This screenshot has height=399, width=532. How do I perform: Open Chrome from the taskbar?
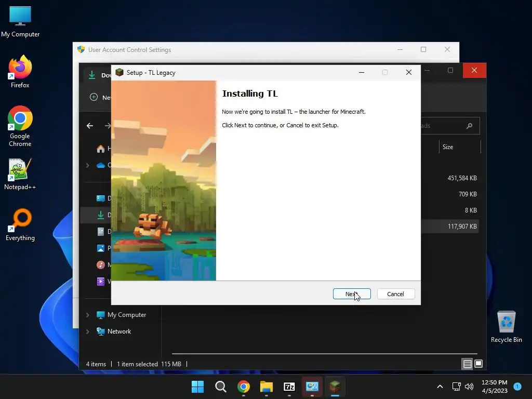click(x=244, y=387)
